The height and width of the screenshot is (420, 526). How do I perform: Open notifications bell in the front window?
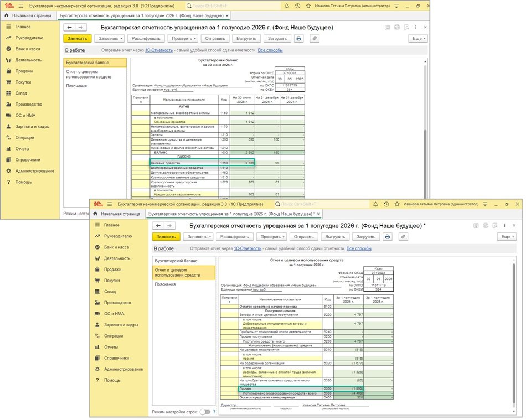(x=375, y=204)
